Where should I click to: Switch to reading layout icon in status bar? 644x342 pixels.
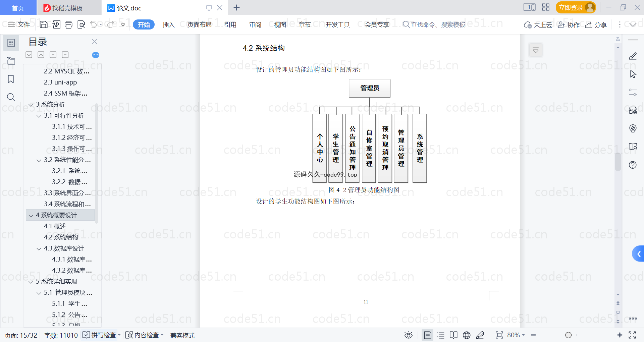click(x=453, y=335)
